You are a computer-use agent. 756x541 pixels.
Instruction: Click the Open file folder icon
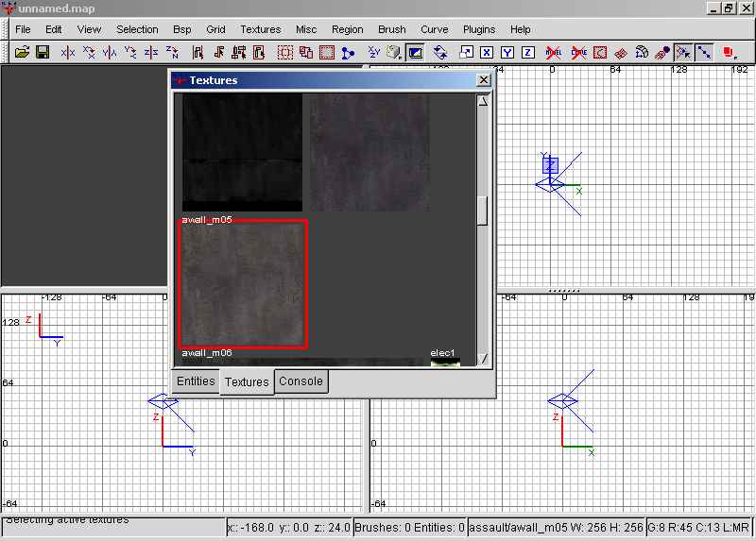pos(22,53)
